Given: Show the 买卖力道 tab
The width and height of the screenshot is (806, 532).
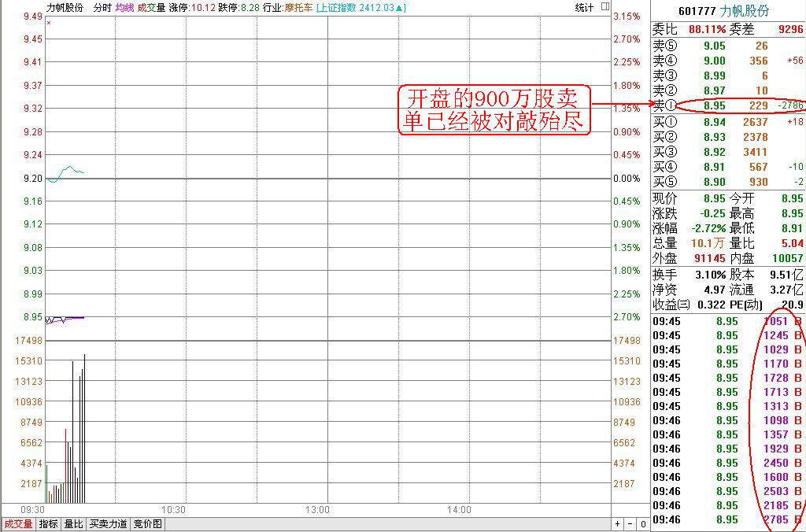Looking at the screenshot, I should coord(107,524).
